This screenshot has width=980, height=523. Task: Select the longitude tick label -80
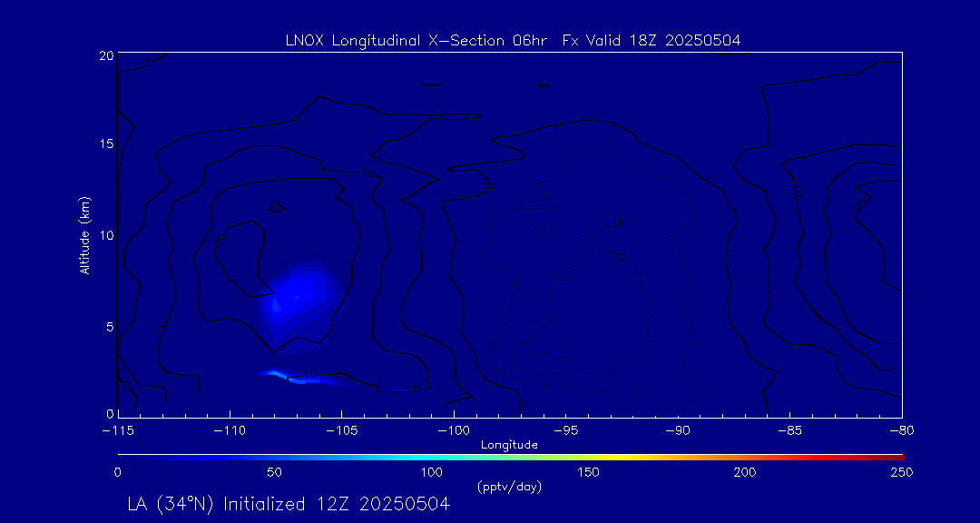click(x=901, y=430)
